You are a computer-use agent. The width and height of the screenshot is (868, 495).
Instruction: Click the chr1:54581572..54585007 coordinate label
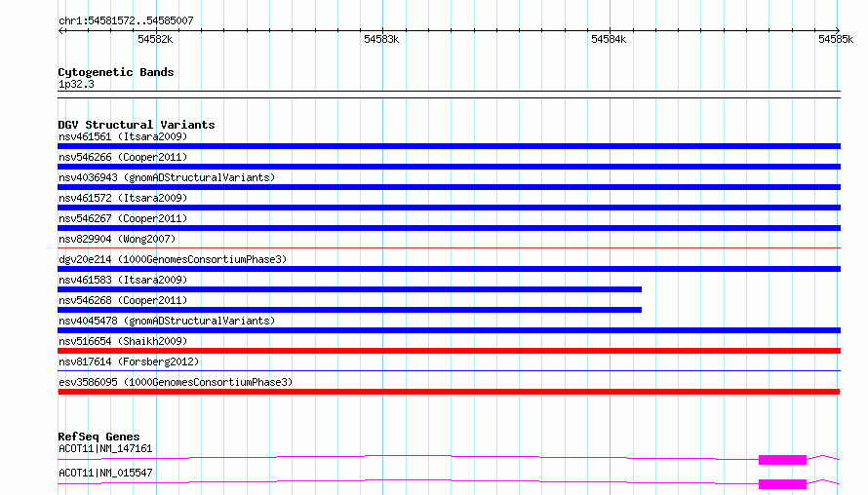[x=126, y=21]
